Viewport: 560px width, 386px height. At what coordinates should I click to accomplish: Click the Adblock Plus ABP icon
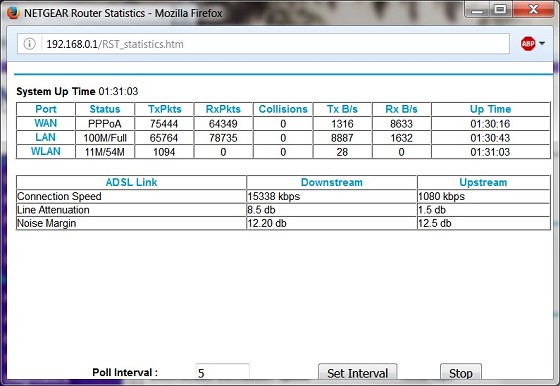click(528, 44)
